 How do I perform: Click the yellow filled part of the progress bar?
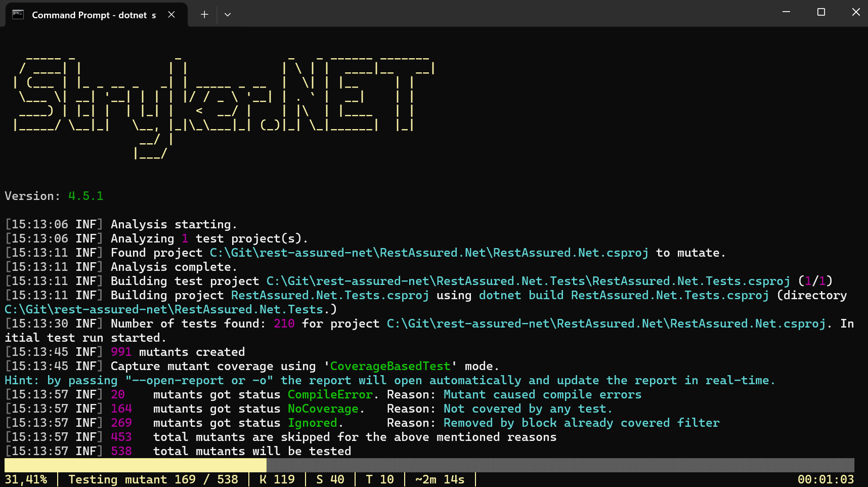point(135,465)
